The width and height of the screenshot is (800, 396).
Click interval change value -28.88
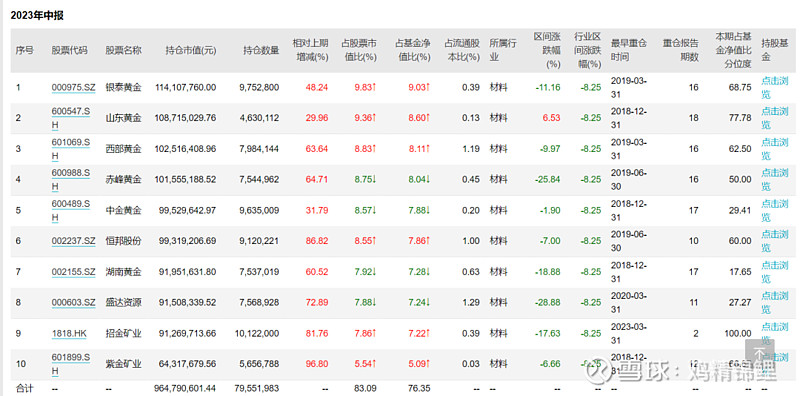(548, 303)
